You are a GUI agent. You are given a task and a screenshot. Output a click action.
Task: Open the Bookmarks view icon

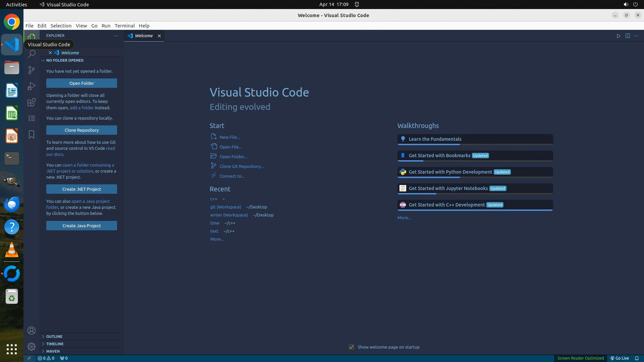32,134
